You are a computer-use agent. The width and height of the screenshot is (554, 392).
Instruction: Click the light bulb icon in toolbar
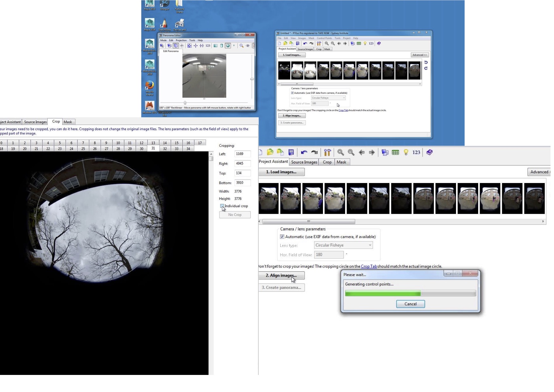pos(406,152)
